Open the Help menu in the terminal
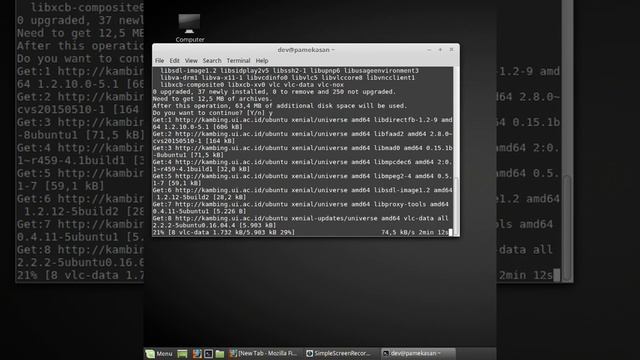The width and height of the screenshot is (640, 360). point(262,60)
